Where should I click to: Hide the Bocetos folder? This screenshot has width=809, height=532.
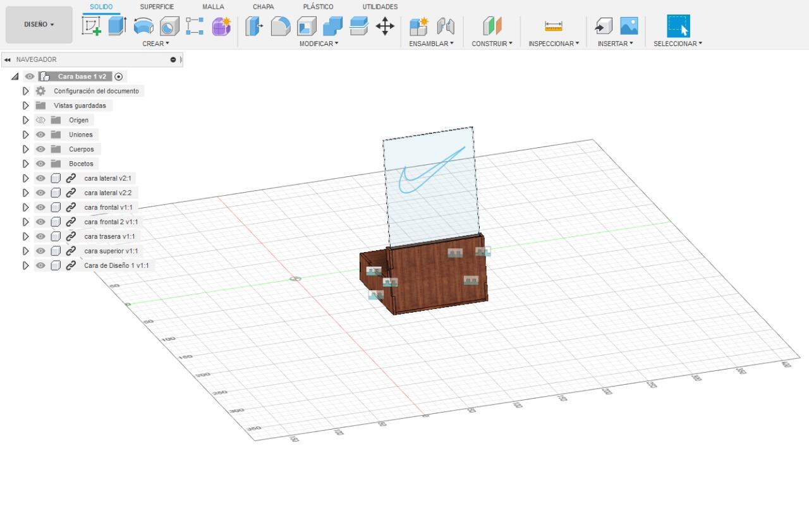point(40,164)
